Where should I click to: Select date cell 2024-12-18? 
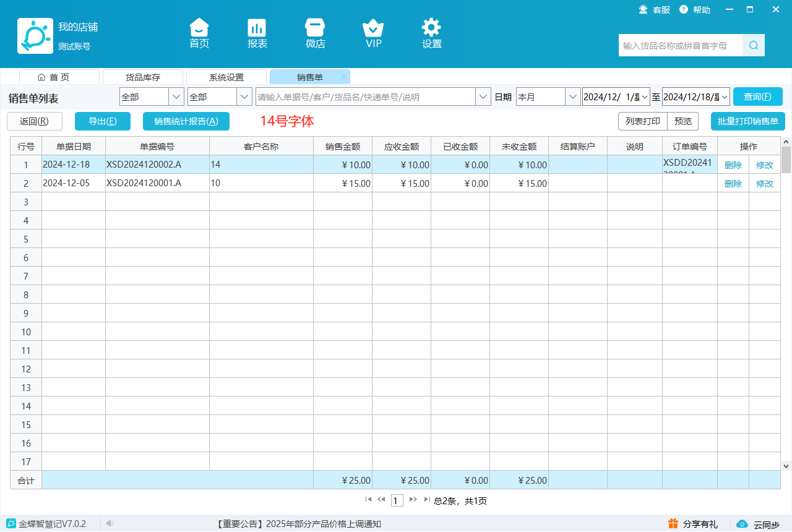[74, 165]
